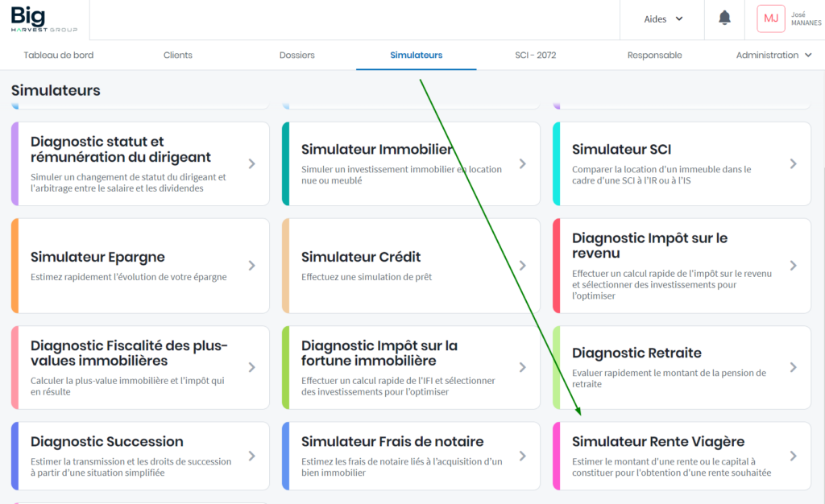Switch to the Clients tab
This screenshot has width=825, height=504.
pos(178,55)
